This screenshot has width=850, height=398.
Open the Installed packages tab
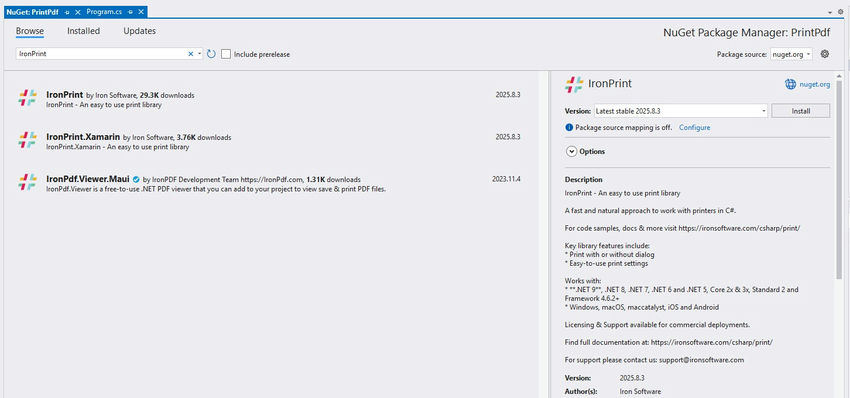pyautogui.click(x=83, y=31)
